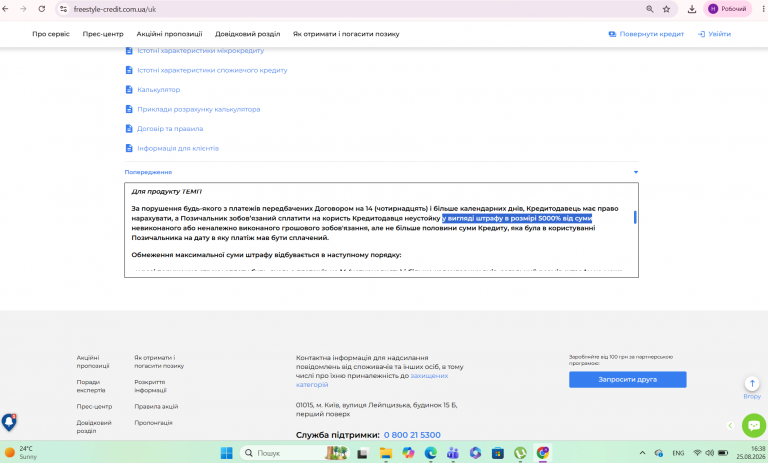The height and width of the screenshot is (463, 768).
Task: Open the Прес-центр menu item
Action: [x=103, y=34]
